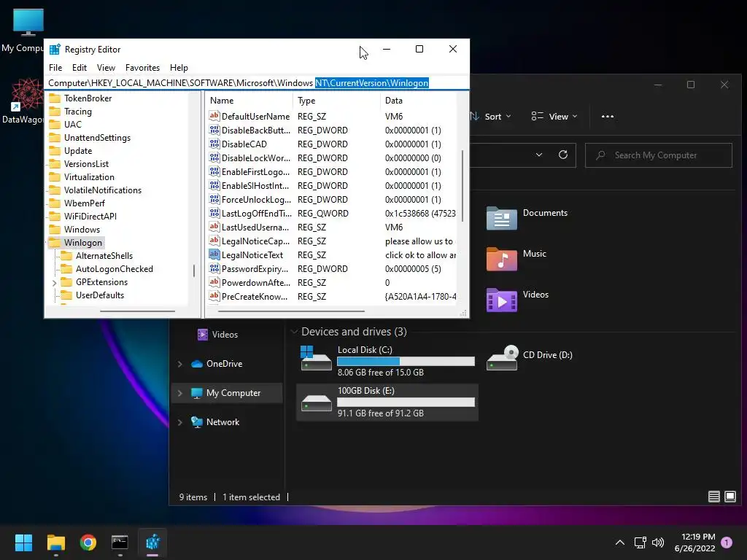Open the address bar history dropdown
The image size is (747, 560).
[x=539, y=155]
